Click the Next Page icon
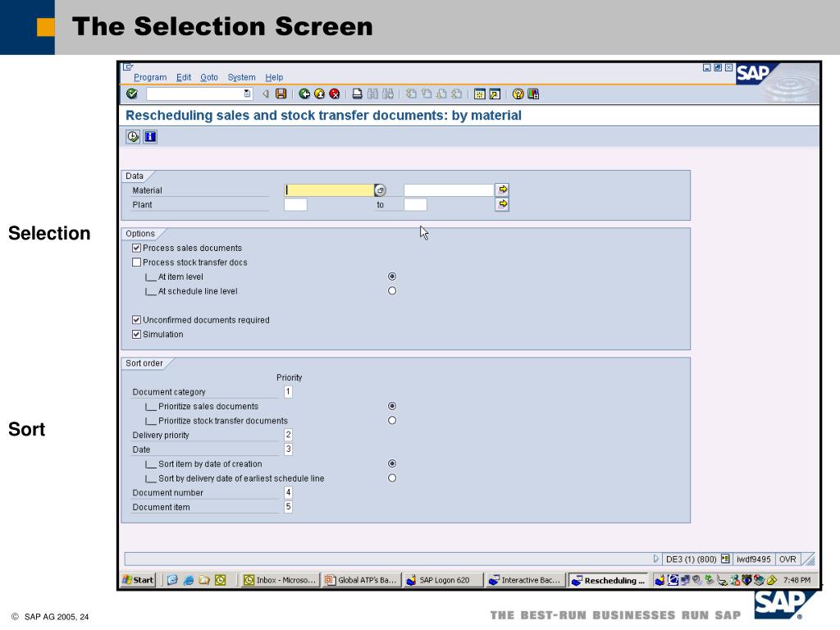Viewport: 840px width, 630px height. click(441, 94)
